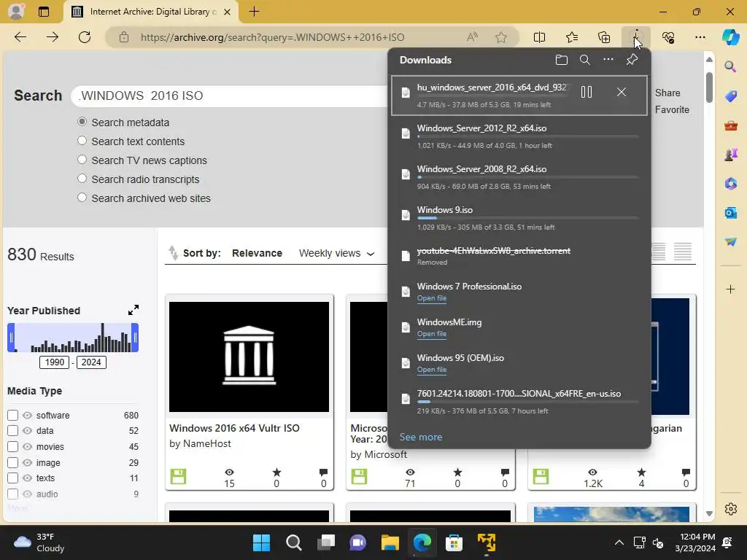Screen dimensions: 747x560
Task: Check the software media type box
Action: [13, 415]
